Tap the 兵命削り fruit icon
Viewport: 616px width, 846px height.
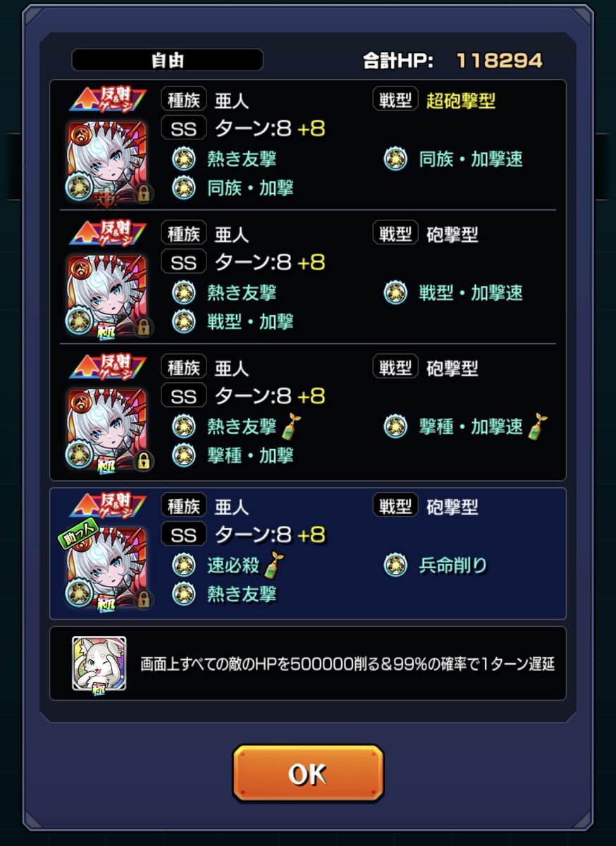click(x=395, y=565)
